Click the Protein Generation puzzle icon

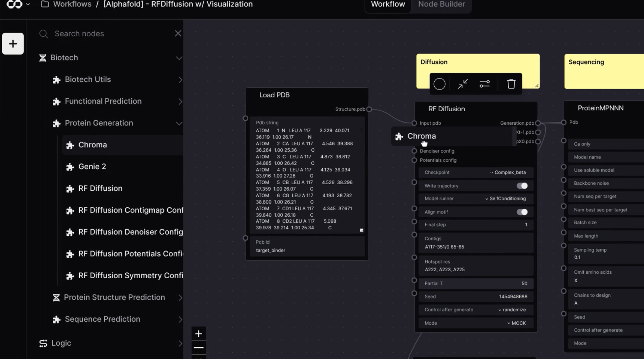pyautogui.click(x=56, y=123)
